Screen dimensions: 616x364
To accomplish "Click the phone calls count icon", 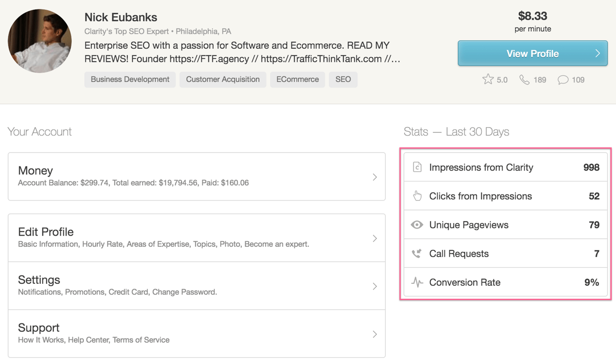I will coord(524,80).
